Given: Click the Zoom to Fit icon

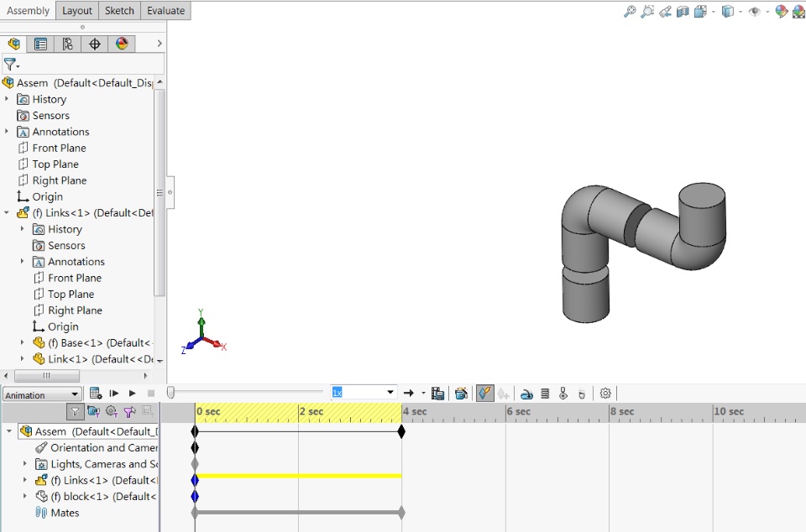Looking at the screenshot, I should point(630,12).
